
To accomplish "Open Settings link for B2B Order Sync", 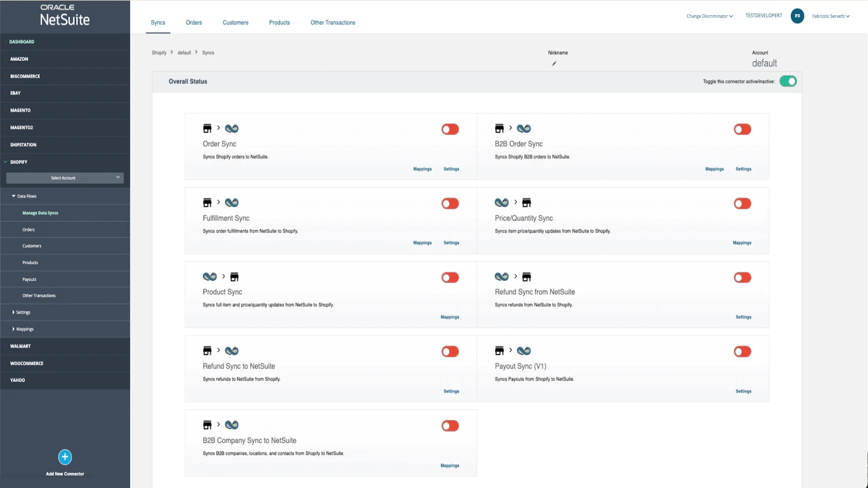I will tap(743, 169).
